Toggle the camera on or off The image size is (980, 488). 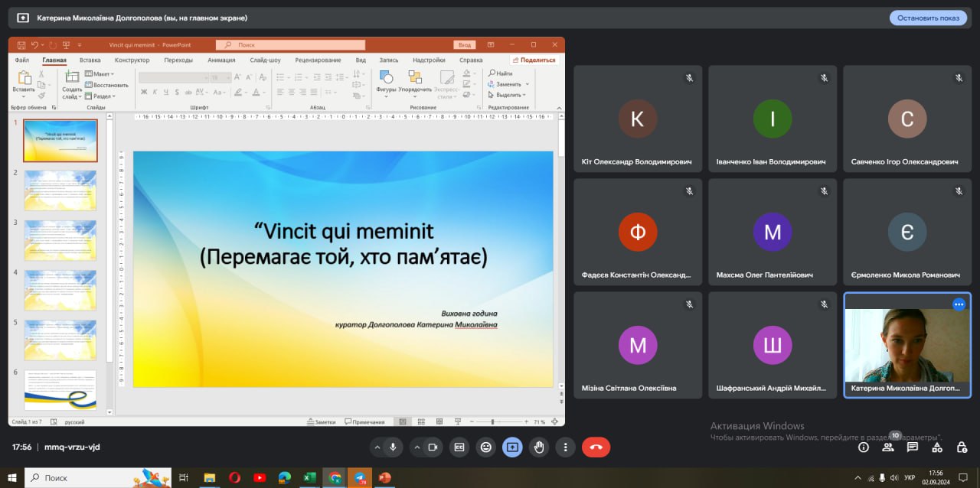pyautogui.click(x=433, y=447)
